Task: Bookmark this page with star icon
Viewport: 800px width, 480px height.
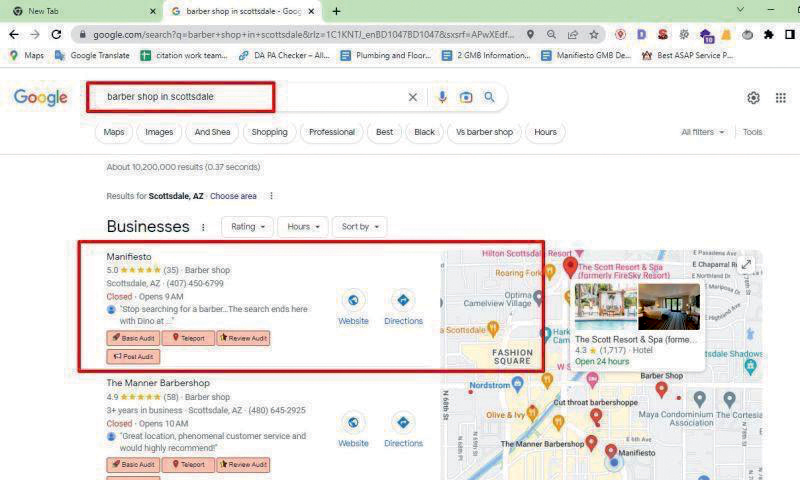Action: click(x=593, y=34)
